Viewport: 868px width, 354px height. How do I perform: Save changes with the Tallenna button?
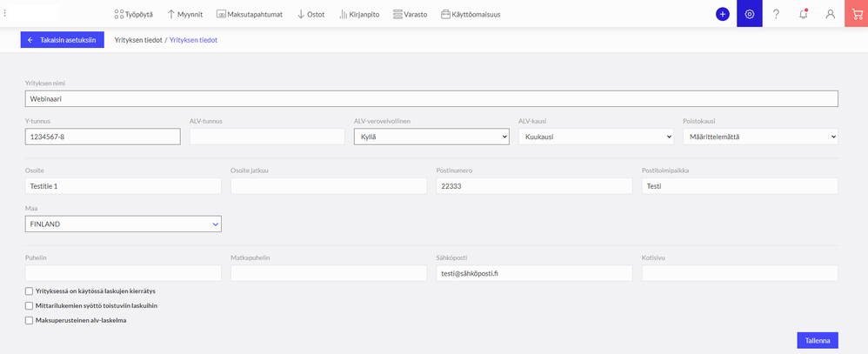(x=817, y=341)
